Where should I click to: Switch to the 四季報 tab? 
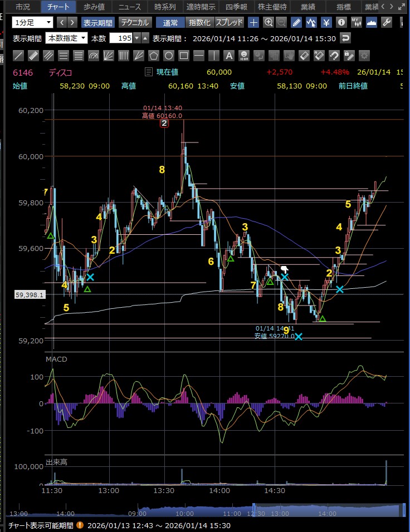236,7
